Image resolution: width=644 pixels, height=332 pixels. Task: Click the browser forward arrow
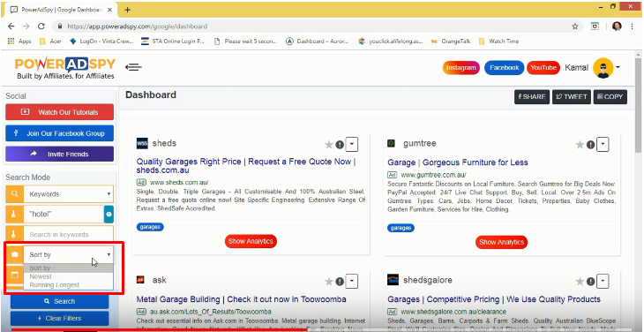click(26, 26)
